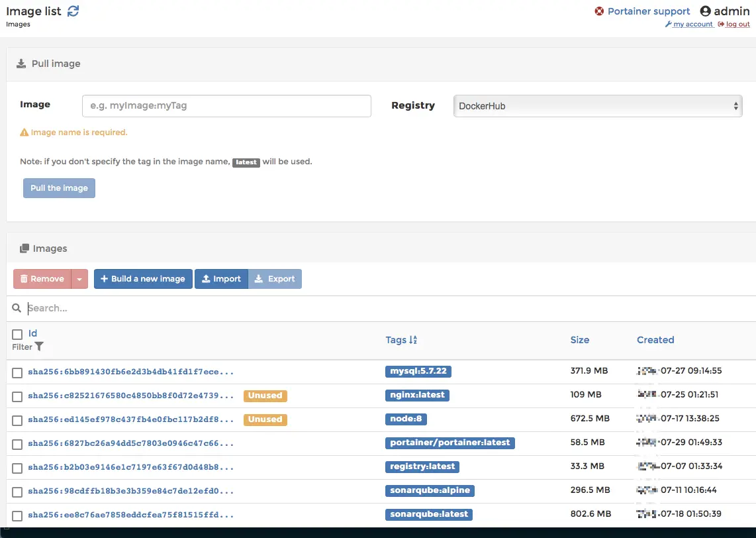This screenshot has width=756, height=538.
Task: Open the Registry DockerHub dropdown
Action: tap(598, 105)
